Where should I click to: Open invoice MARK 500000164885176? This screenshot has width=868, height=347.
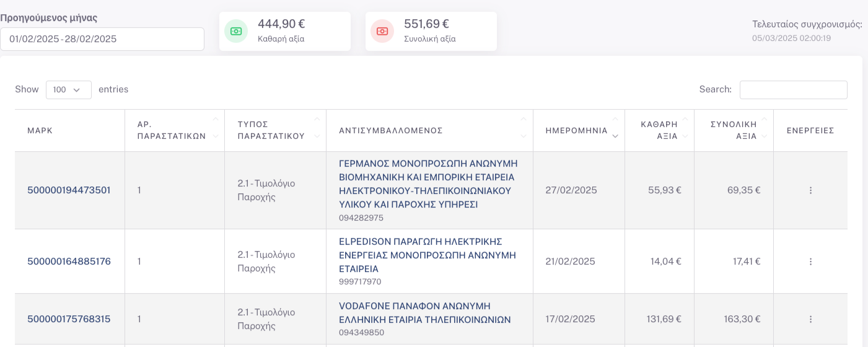[69, 261]
